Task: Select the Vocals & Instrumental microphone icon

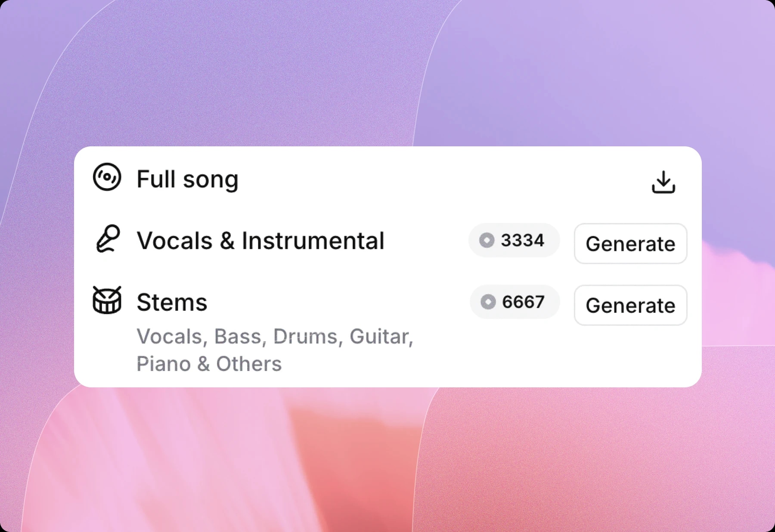Action: (x=108, y=240)
